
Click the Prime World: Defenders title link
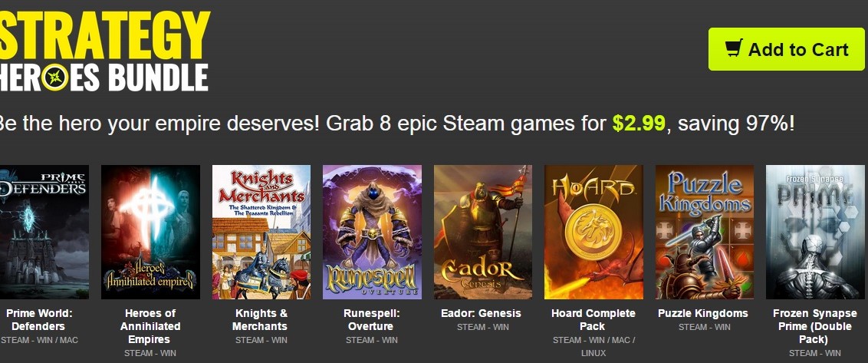point(39,320)
